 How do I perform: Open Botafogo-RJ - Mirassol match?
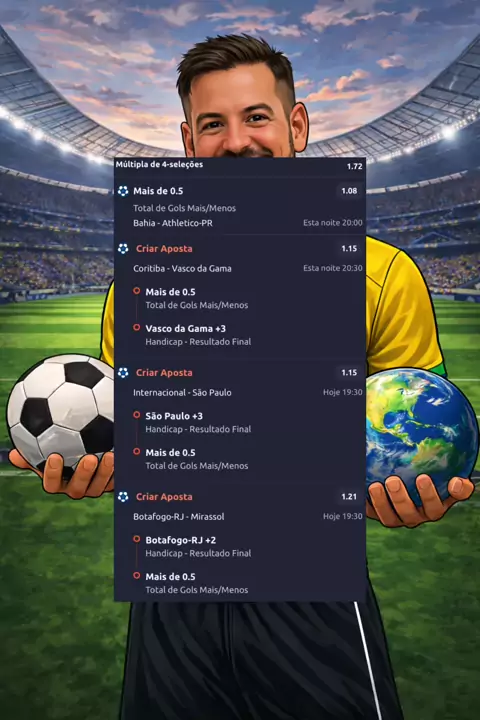tap(179, 517)
